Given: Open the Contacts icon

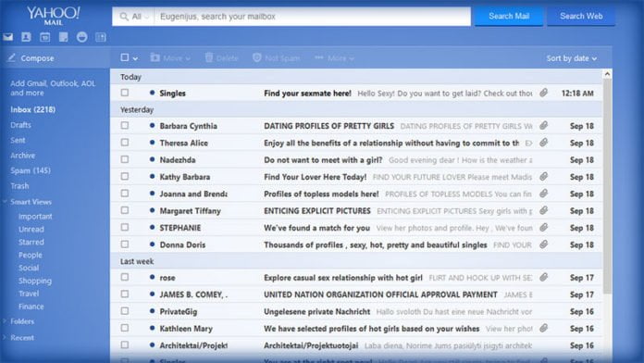Looking at the screenshot, I should point(26,37).
